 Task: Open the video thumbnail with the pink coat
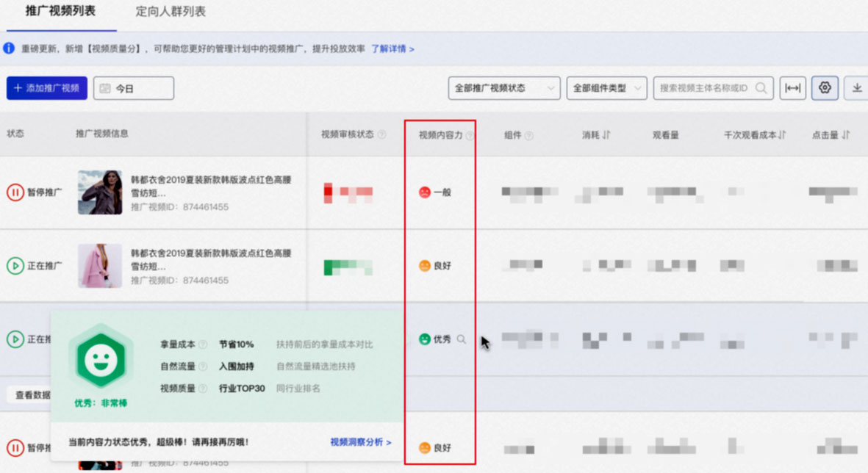pos(100,266)
